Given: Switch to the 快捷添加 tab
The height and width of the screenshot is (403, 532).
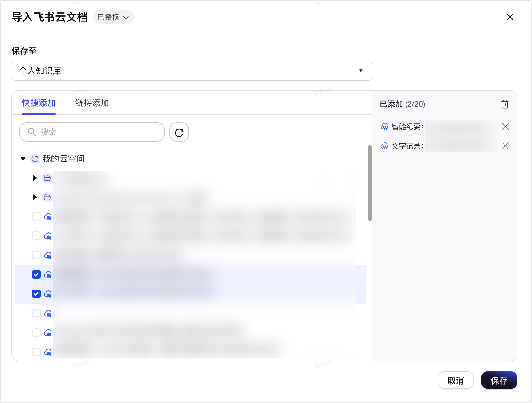Looking at the screenshot, I should pyautogui.click(x=39, y=103).
